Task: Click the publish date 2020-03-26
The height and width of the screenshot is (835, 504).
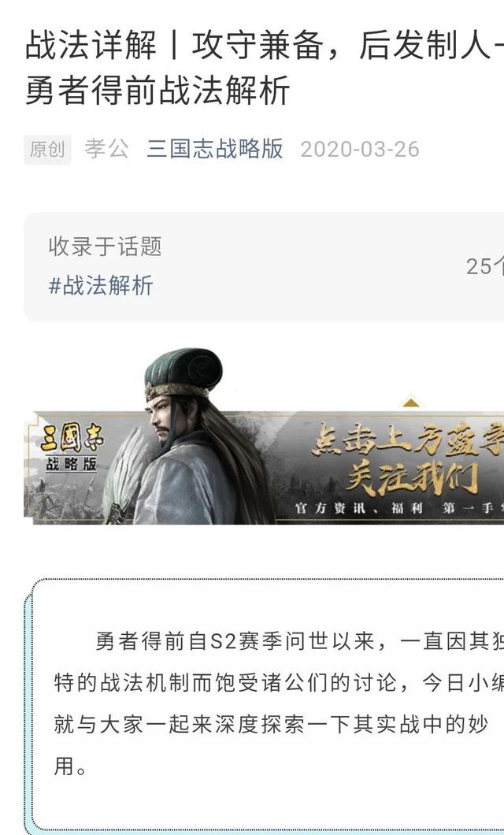Action: tap(360, 149)
